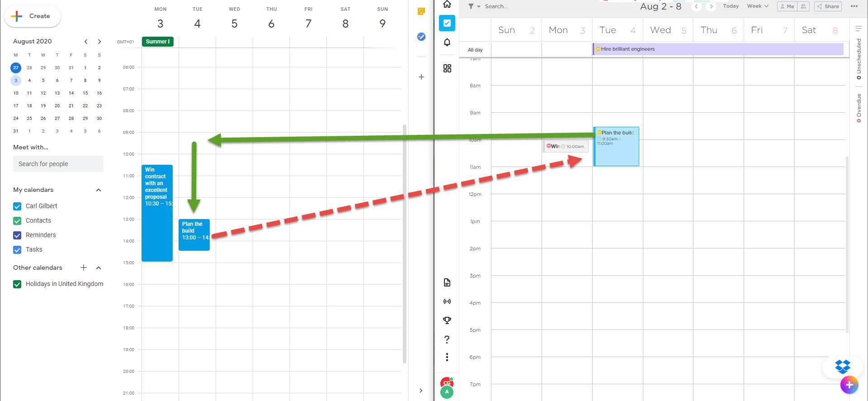The width and height of the screenshot is (868, 401).
Task: Open Win contract with an excellent proposal event
Action: (157, 213)
